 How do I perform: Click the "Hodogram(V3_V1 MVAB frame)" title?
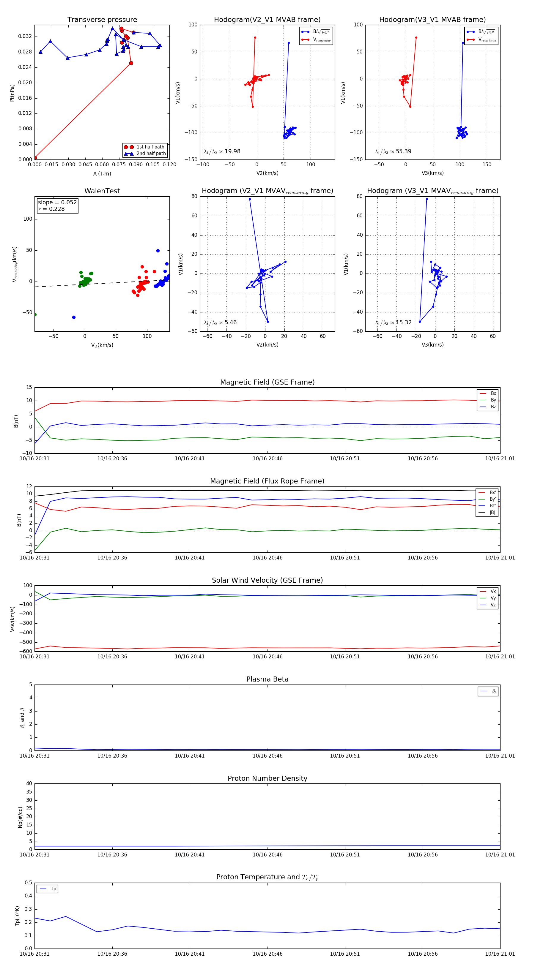432,20
